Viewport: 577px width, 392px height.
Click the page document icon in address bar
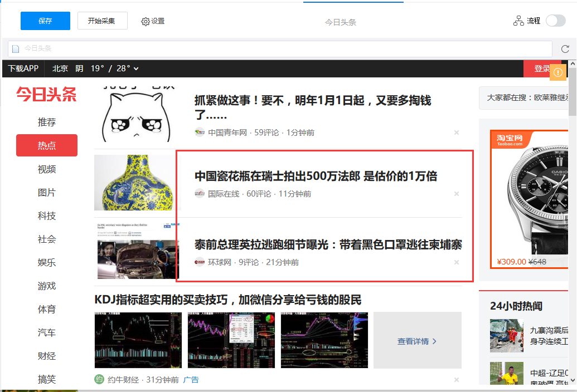[x=16, y=49]
